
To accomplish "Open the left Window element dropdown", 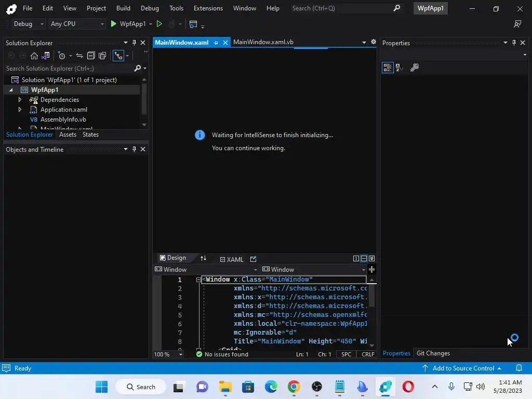I will [206, 270].
